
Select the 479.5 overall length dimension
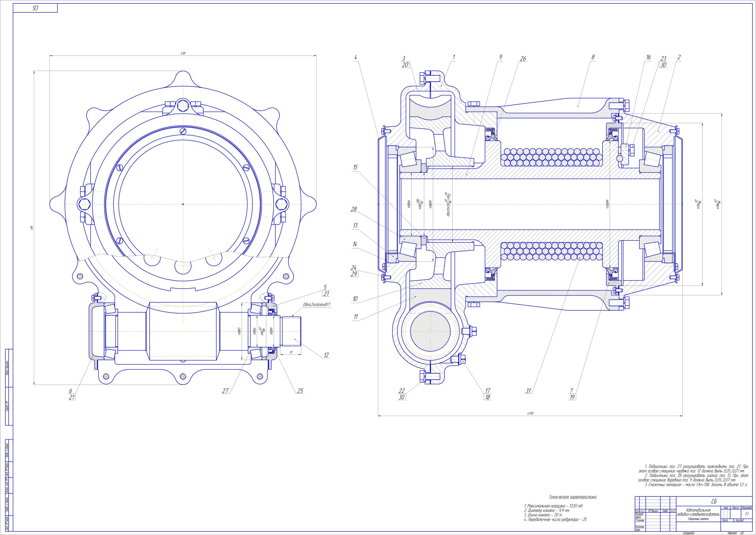[x=530, y=413]
